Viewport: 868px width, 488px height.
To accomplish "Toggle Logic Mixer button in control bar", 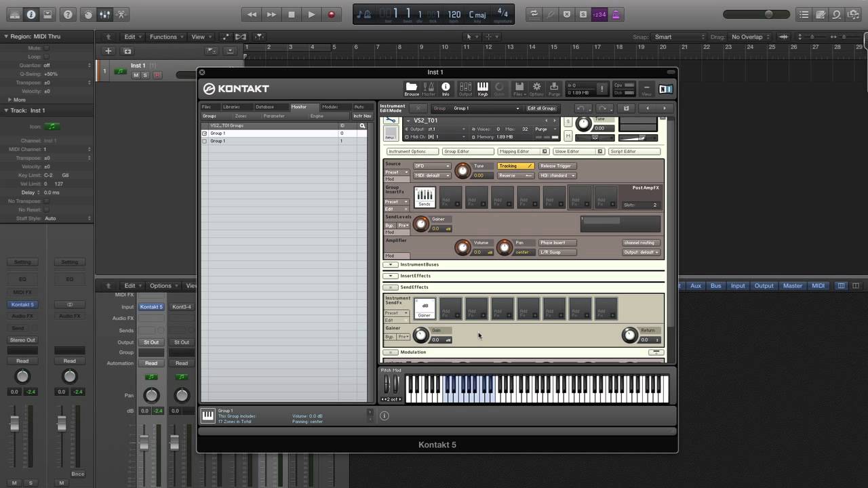I will pos(104,14).
